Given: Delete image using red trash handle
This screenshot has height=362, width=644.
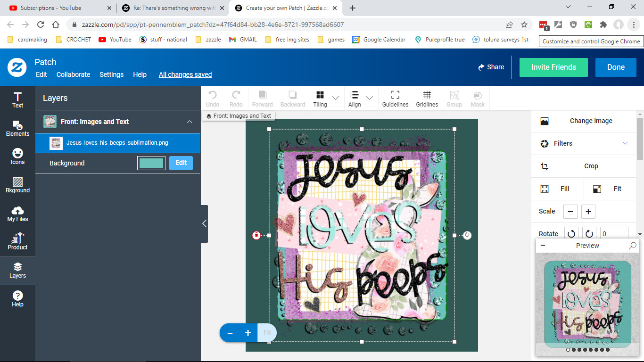Looking at the screenshot, I should (x=256, y=235).
